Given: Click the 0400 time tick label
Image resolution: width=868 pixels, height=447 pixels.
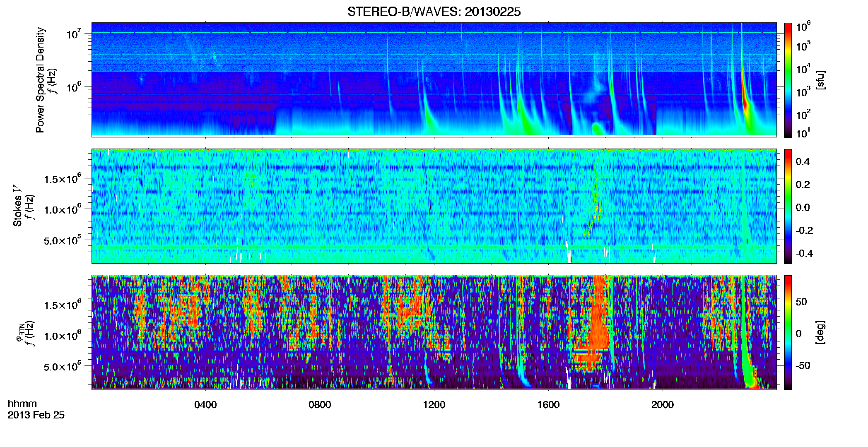Looking at the screenshot, I should pos(205,405).
